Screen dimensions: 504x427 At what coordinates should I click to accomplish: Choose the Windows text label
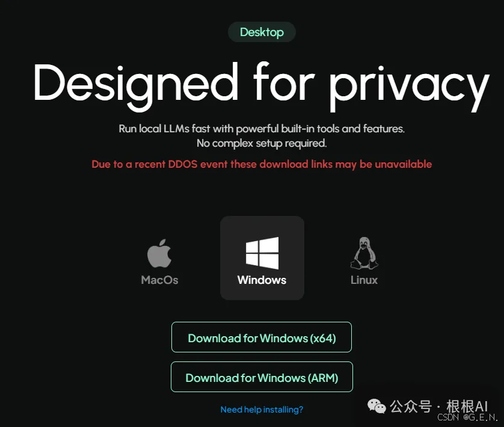(x=262, y=280)
